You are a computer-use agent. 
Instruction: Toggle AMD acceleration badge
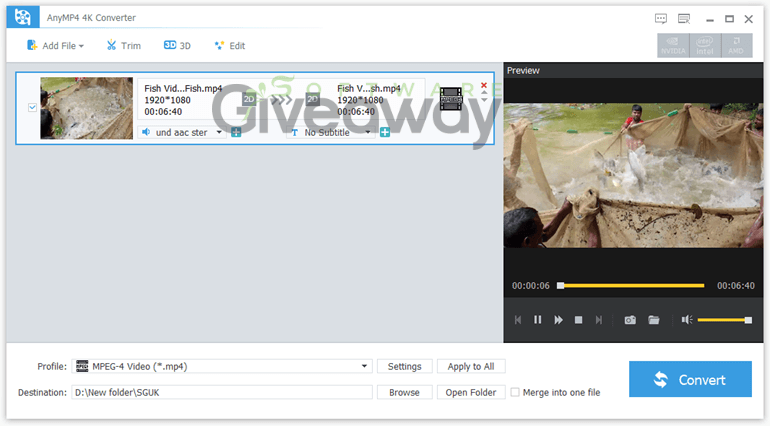click(736, 46)
